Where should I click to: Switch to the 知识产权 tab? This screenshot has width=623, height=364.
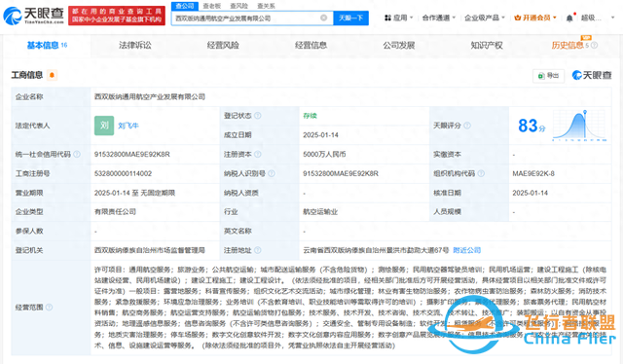coord(487,46)
